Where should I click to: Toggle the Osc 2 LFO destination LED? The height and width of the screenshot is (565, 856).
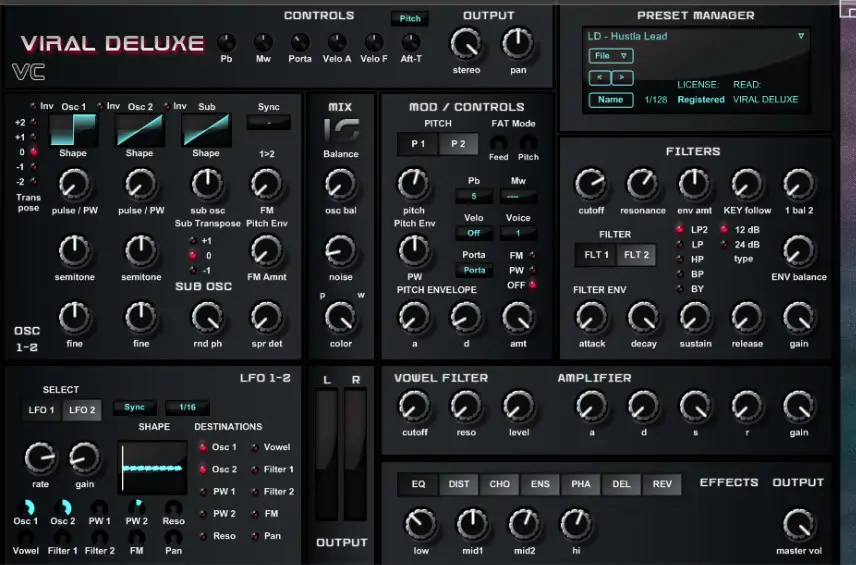[x=203, y=469]
